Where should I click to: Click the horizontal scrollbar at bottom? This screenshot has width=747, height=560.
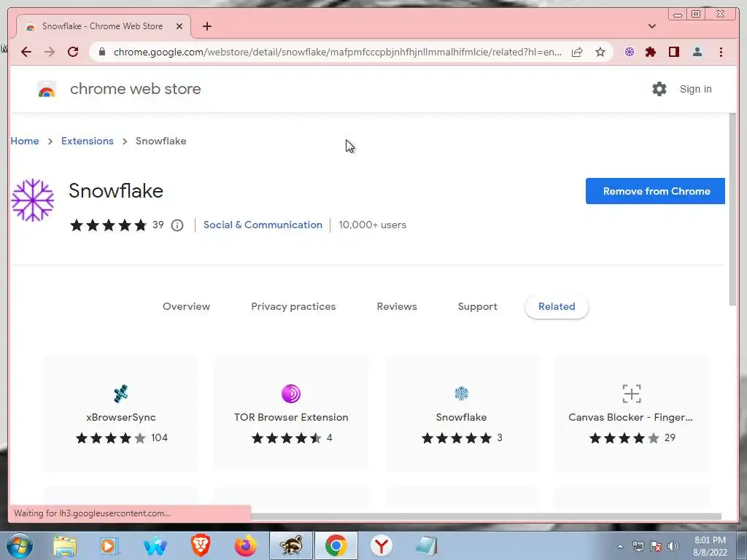click(486, 517)
